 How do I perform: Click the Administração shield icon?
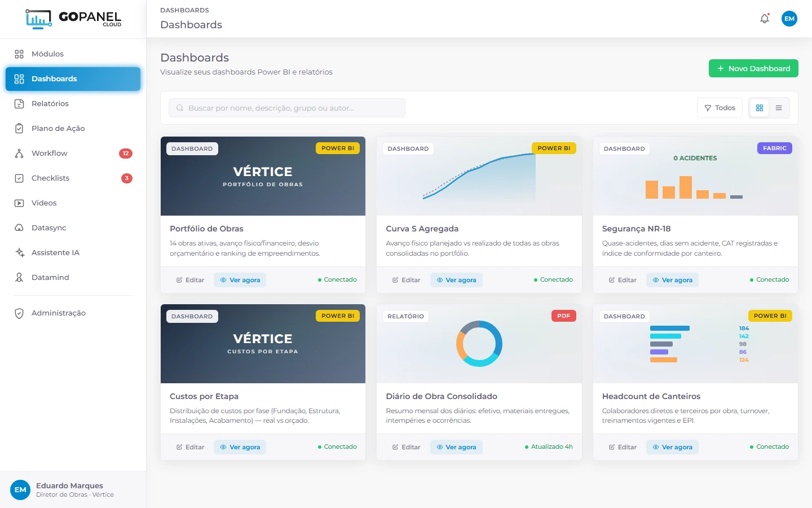(19, 313)
